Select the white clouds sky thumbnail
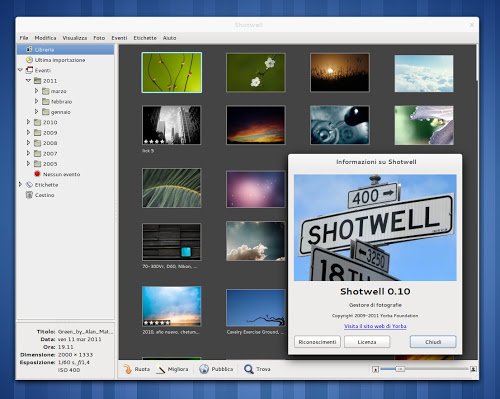 [424, 73]
